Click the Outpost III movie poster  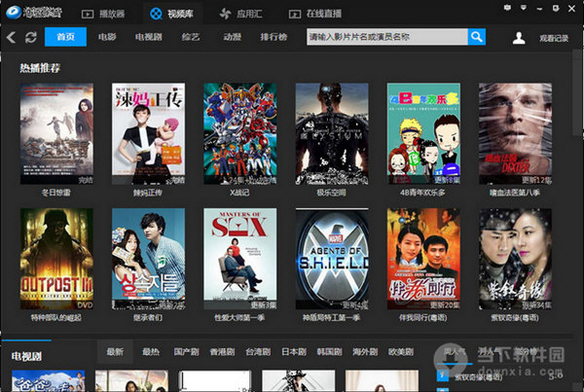(56, 257)
